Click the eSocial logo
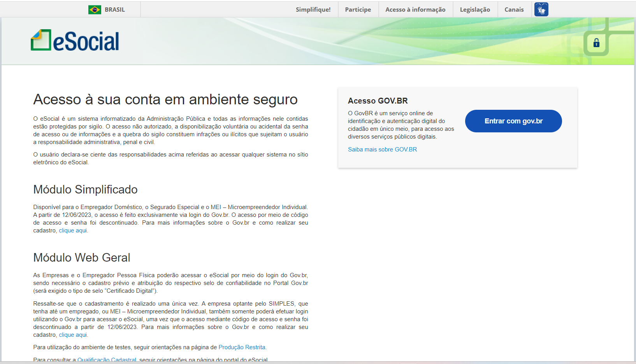636x364 pixels. tap(75, 40)
